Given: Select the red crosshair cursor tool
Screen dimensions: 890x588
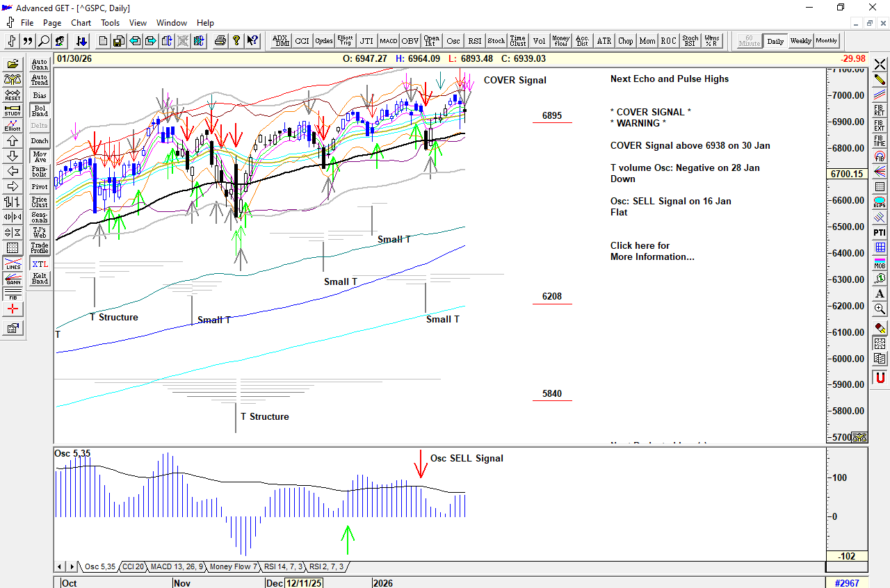Looking at the screenshot, I should coord(13,309).
